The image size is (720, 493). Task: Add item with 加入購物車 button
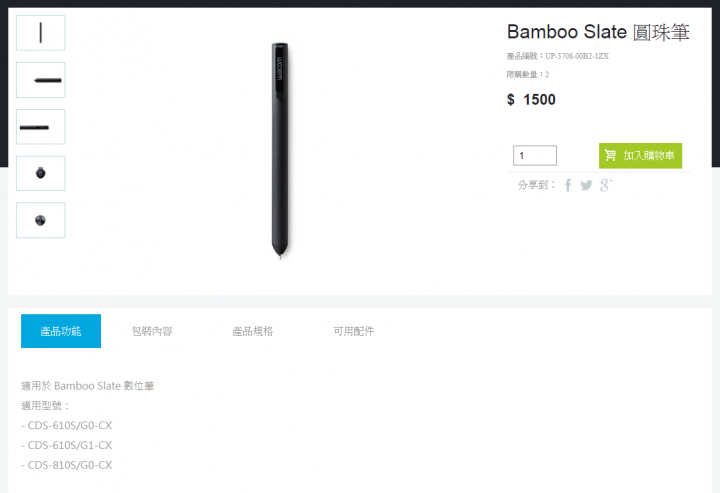tap(640, 156)
